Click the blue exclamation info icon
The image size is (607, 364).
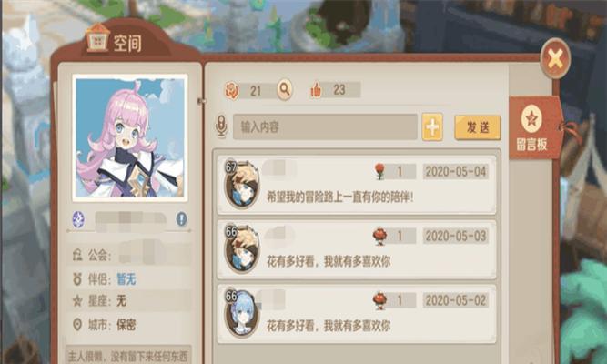(x=182, y=219)
